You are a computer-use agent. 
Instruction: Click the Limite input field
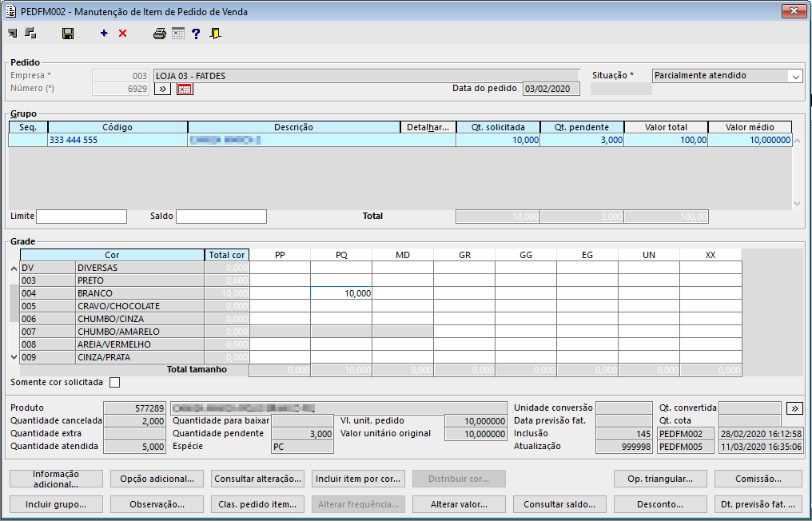82,217
